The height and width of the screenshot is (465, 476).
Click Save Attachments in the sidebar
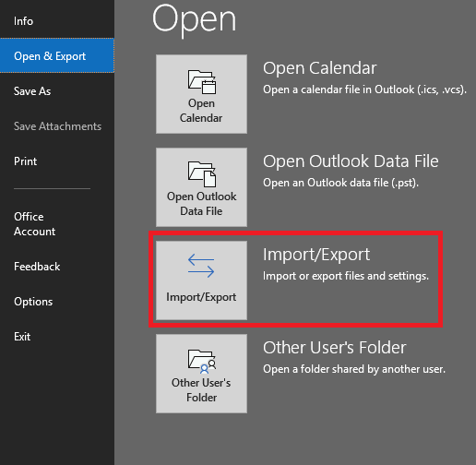click(57, 126)
